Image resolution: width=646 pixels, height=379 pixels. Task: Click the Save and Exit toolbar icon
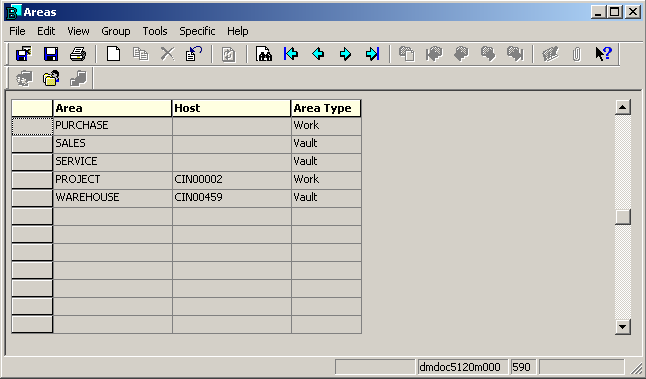(x=23, y=54)
